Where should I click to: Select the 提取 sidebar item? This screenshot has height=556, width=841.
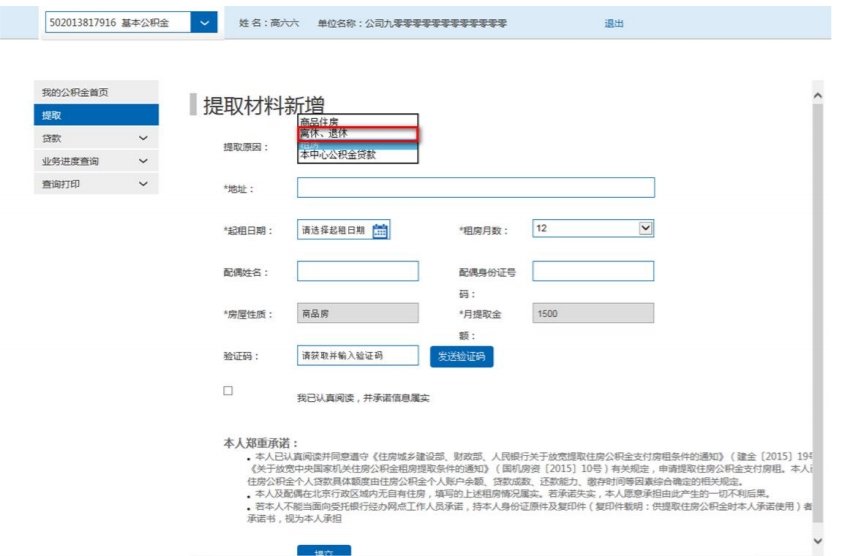coord(96,115)
